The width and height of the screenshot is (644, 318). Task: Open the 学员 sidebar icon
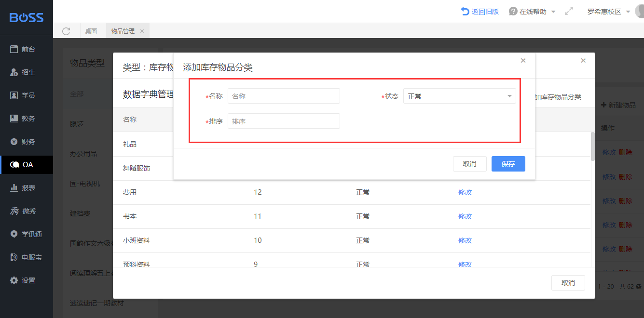(14, 95)
